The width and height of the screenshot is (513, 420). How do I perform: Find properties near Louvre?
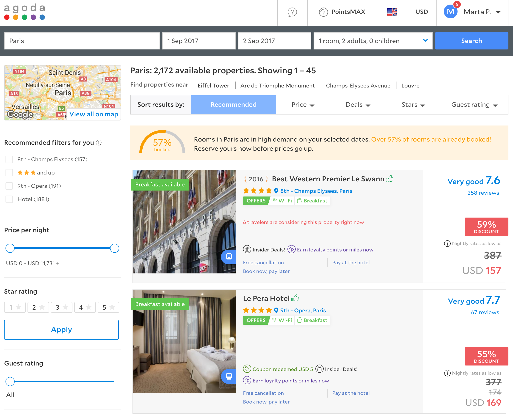point(410,85)
